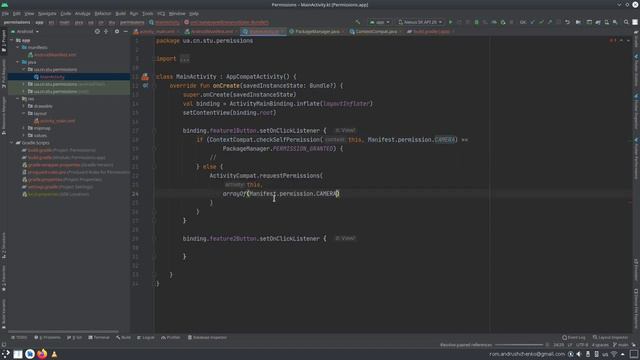This screenshot has width=640, height=360.
Task: Switch to AndroidManifest.xml editor tab
Action: [211, 31]
